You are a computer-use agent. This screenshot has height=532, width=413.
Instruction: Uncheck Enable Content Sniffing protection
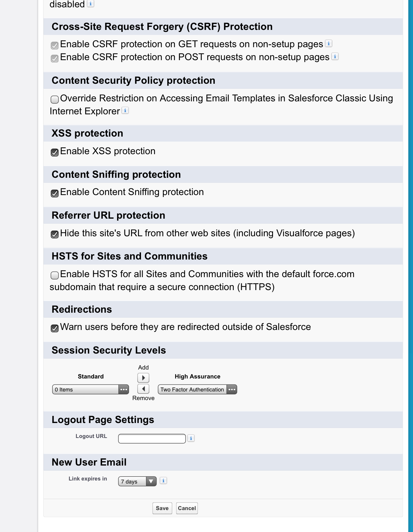pyautogui.click(x=55, y=193)
